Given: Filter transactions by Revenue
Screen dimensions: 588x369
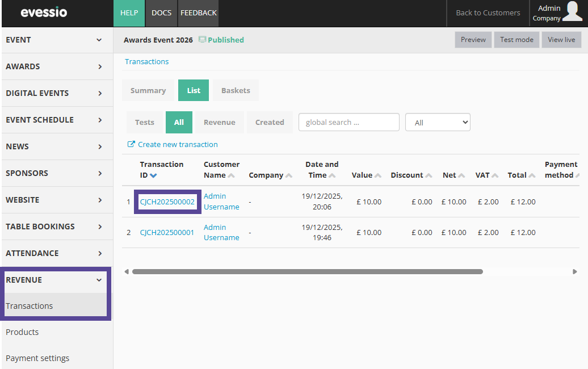Looking at the screenshot, I should tap(220, 122).
